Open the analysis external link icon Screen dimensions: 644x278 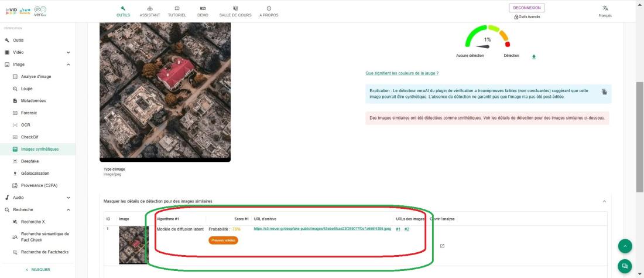[x=442, y=246]
